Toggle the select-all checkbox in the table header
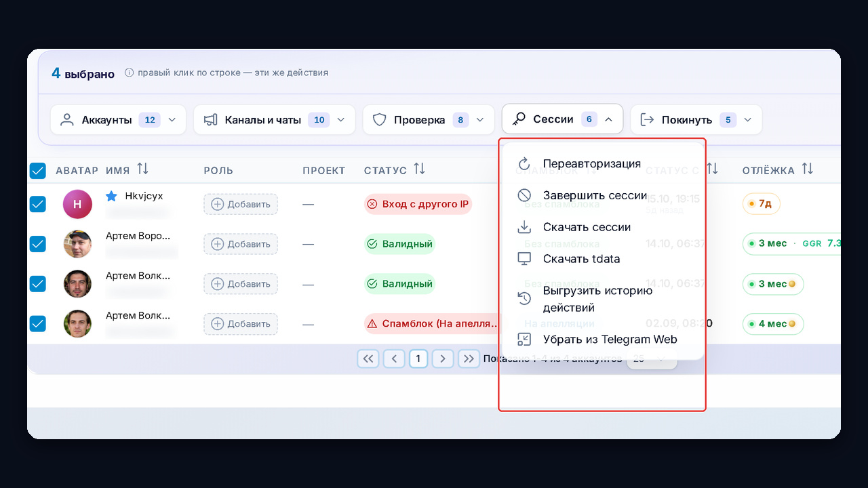Viewport: 868px width, 488px height. [x=38, y=170]
